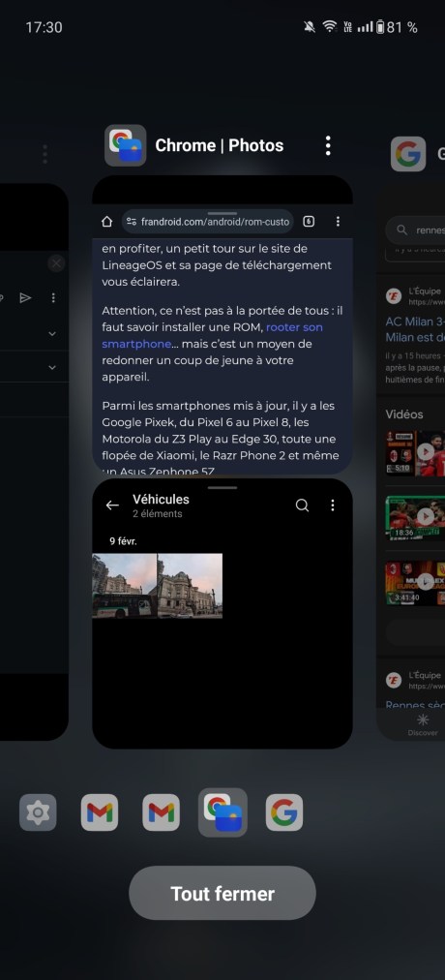Viewport: 445px width, 980px height.
Task: Open the 'AC Milan 3-' L'Équipe headline
Action: click(415, 329)
